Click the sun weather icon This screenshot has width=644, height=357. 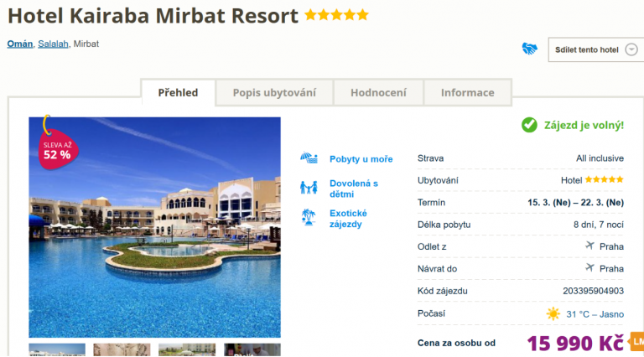tap(553, 314)
